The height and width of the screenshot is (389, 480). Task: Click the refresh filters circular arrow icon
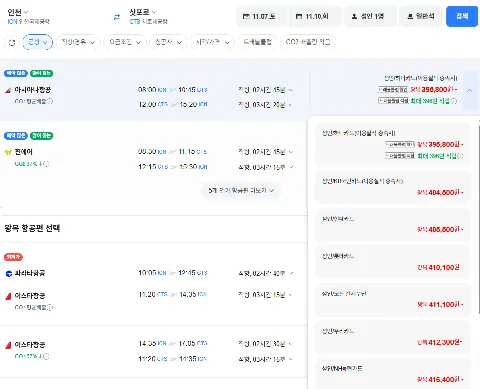tap(12, 42)
